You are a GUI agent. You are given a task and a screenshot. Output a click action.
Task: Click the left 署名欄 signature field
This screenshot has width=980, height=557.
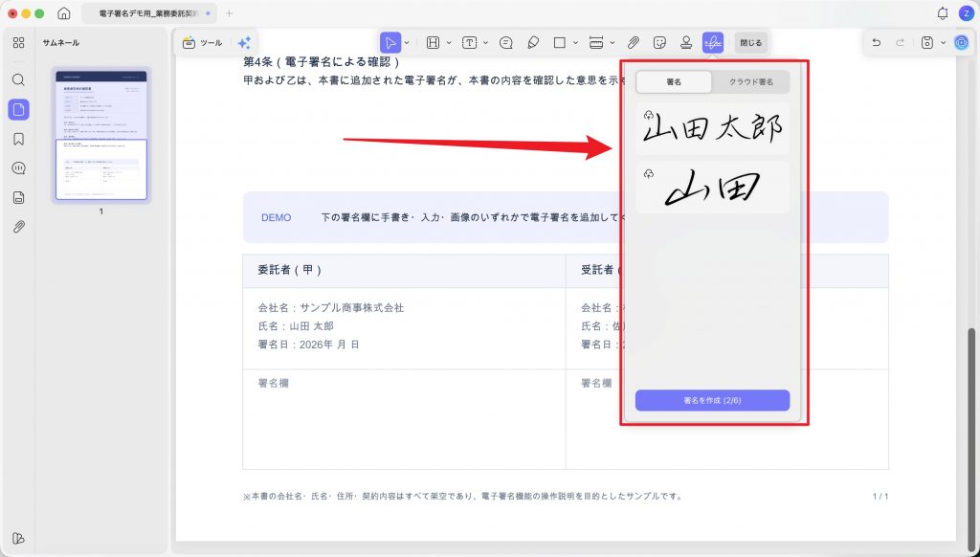click(x=405, y=419)
